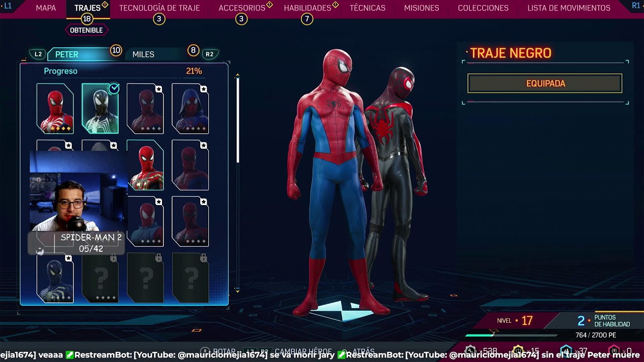Viewport: 644px width, 362px height.
Task: Click the ROTAR control hint
Action: 218,351
